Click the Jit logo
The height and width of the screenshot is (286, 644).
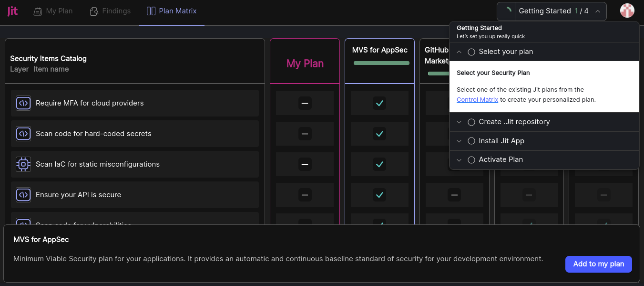(12, 11)
